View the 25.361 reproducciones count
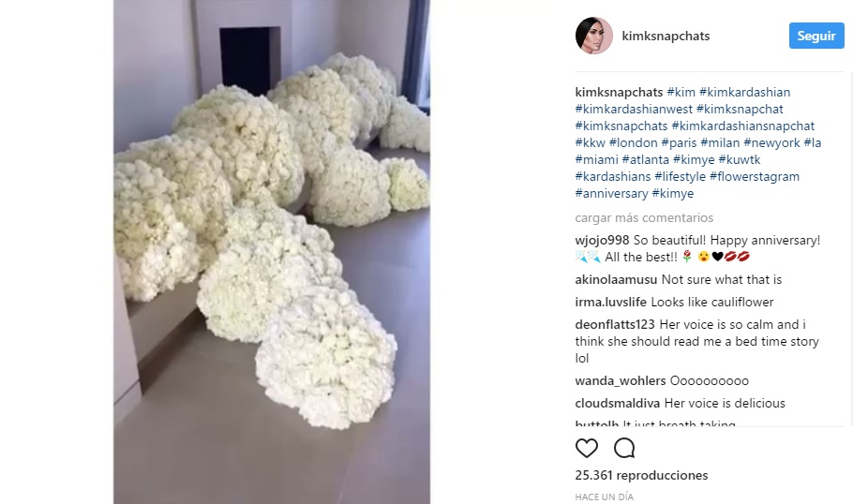The image size is (853, 504). click(641, 475)
